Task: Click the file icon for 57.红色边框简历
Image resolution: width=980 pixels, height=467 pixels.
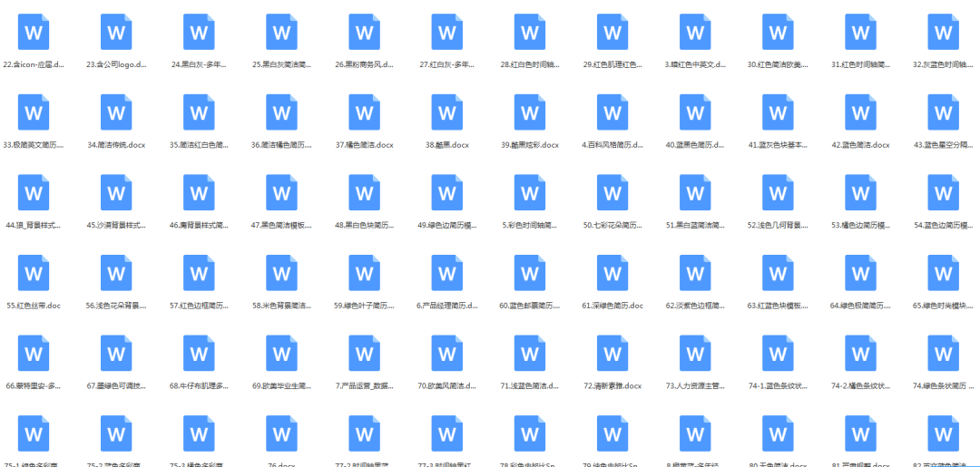Action: [x=200, y=273]
